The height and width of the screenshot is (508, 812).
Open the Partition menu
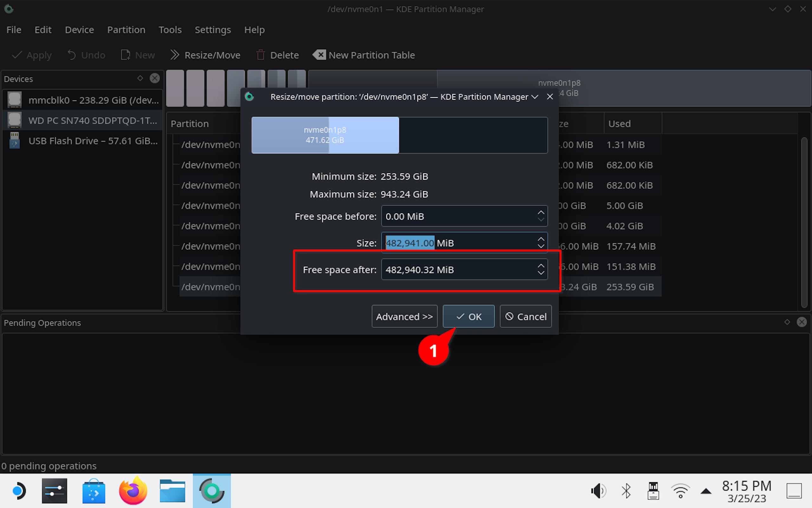(126, 30)
